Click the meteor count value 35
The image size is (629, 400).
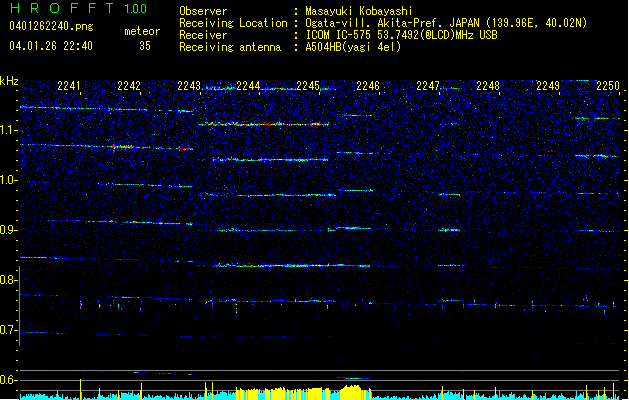pos(145,46)
